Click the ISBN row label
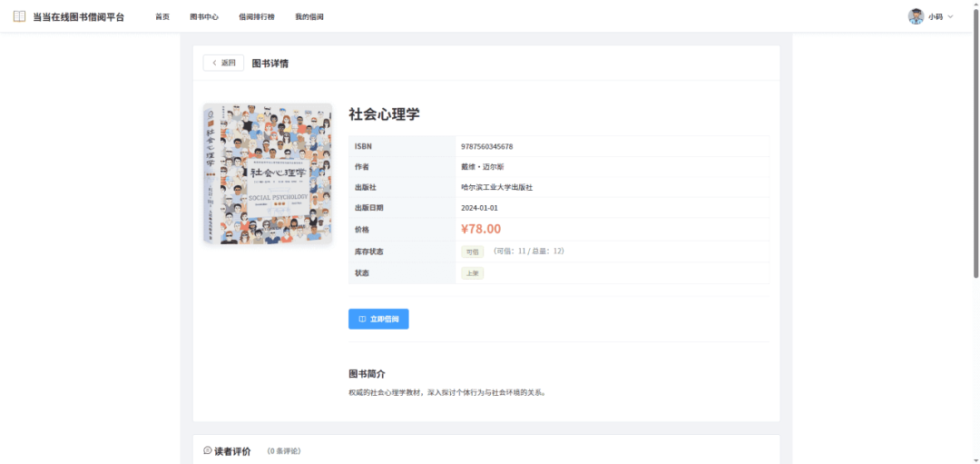 click(364, 146)
